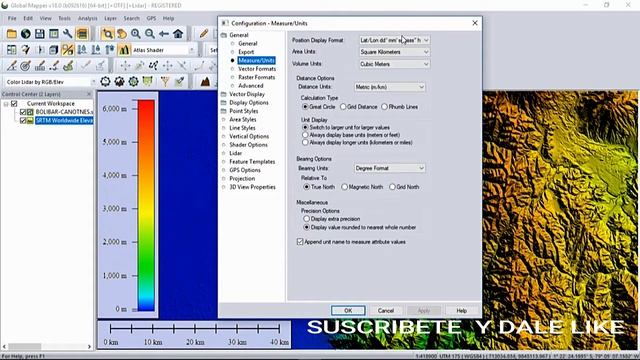Select the Pan hand tool
The image size is (640, 360).
coord(122,34)
